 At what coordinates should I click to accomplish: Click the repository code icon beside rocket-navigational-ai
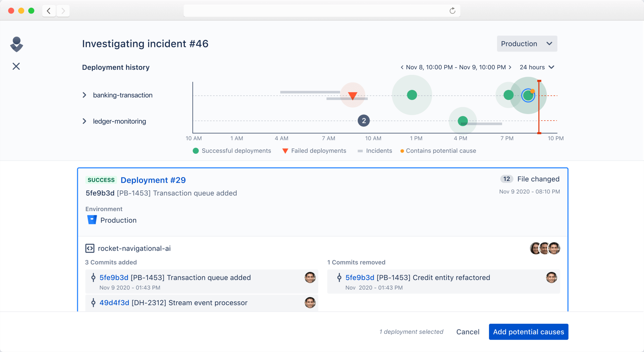[90, 248]
